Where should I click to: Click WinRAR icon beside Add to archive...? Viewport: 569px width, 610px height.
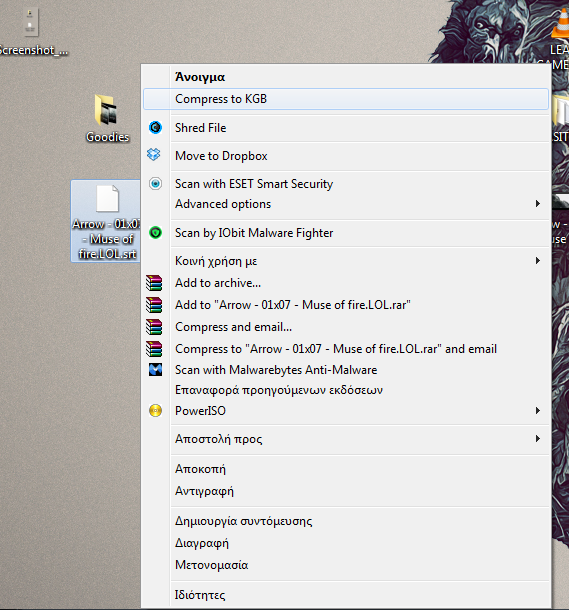154,283
